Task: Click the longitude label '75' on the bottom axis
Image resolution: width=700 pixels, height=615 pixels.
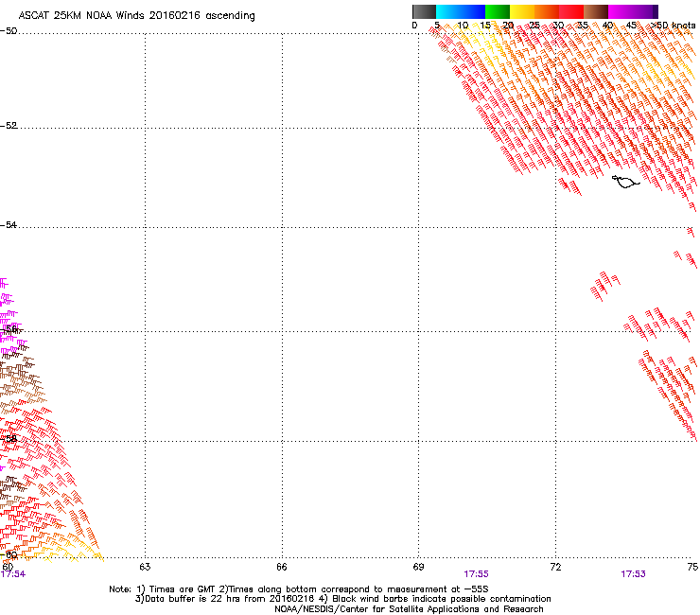Action: coord(692,567)
